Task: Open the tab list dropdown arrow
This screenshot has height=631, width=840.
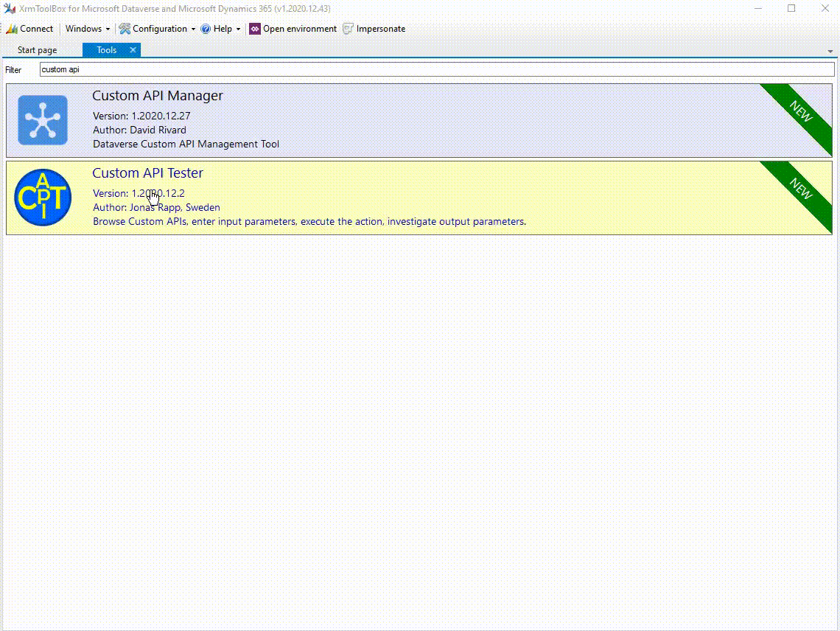Action: click(x=830, y=52)
